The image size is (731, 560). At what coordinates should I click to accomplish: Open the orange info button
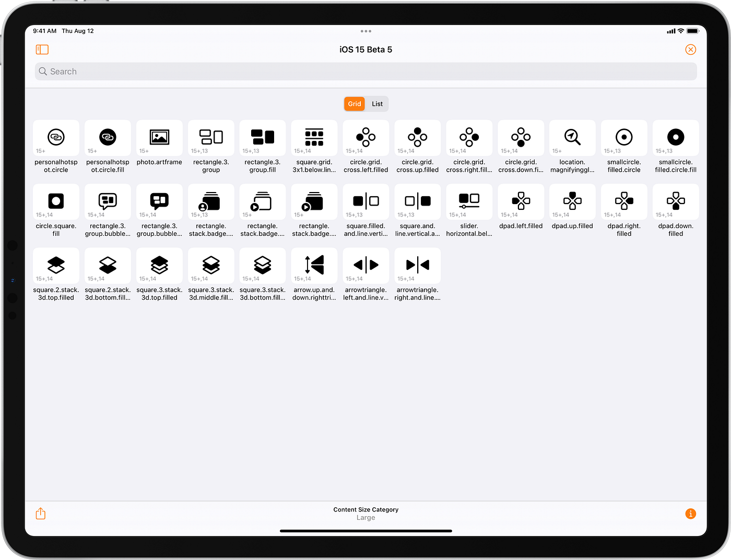pyautogui.click(x=690, y=514)
